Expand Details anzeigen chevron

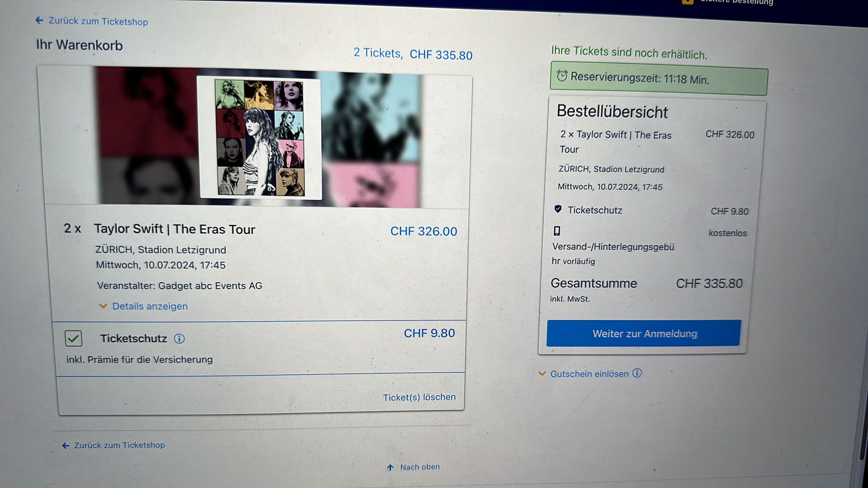tap(103, 306)
